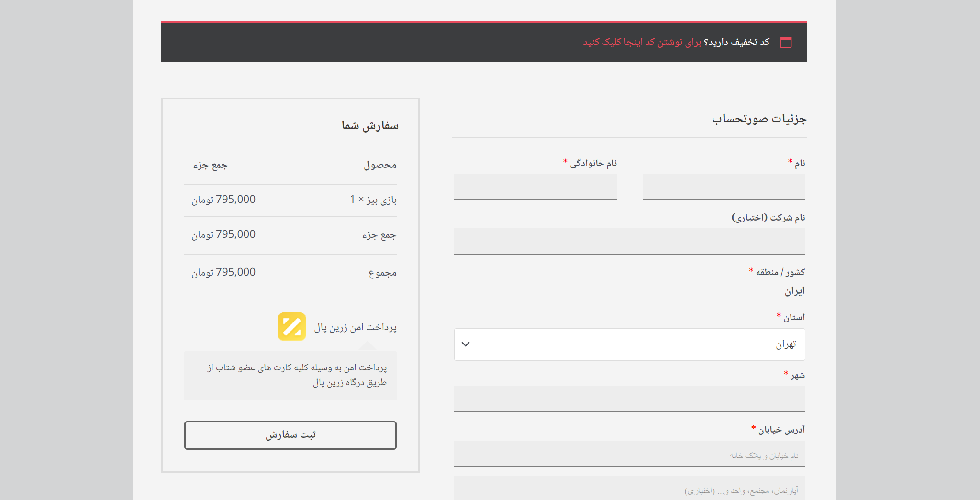Click the 'جزئیات صورتحساب' section heading
This screenshot has height=500, width=980.
tap(759, 119)
